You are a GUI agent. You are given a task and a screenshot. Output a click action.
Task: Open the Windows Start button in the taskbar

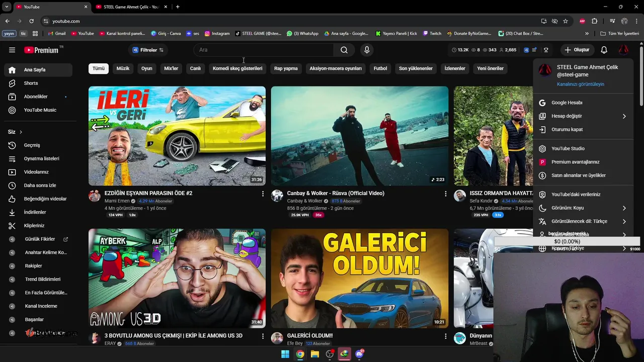(x=285, y=354)
